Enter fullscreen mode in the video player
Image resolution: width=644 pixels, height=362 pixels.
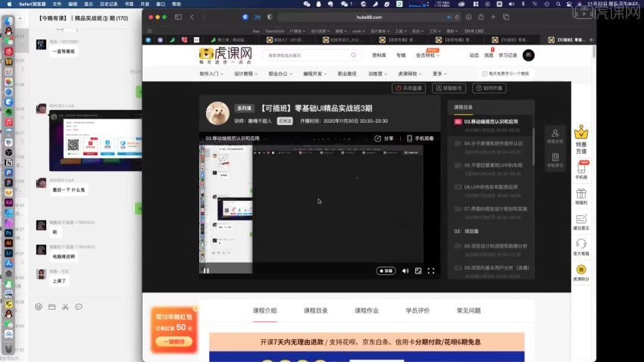click(431, 270)
